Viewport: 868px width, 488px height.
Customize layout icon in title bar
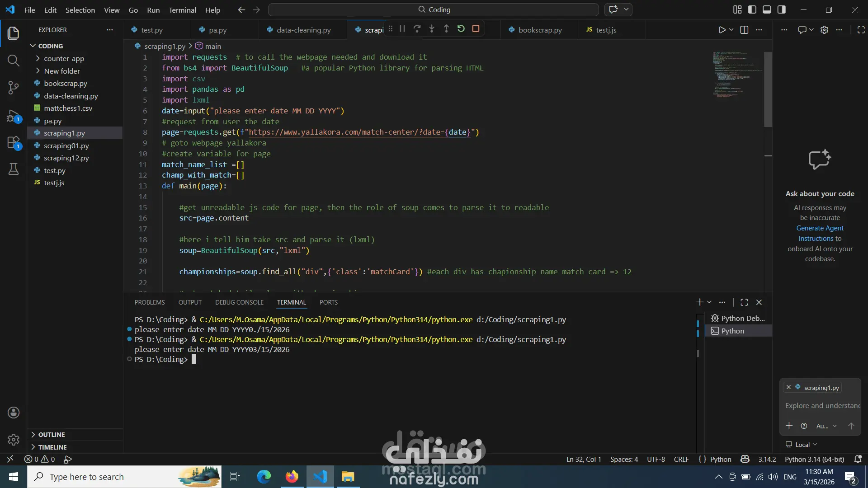(737, 9)
